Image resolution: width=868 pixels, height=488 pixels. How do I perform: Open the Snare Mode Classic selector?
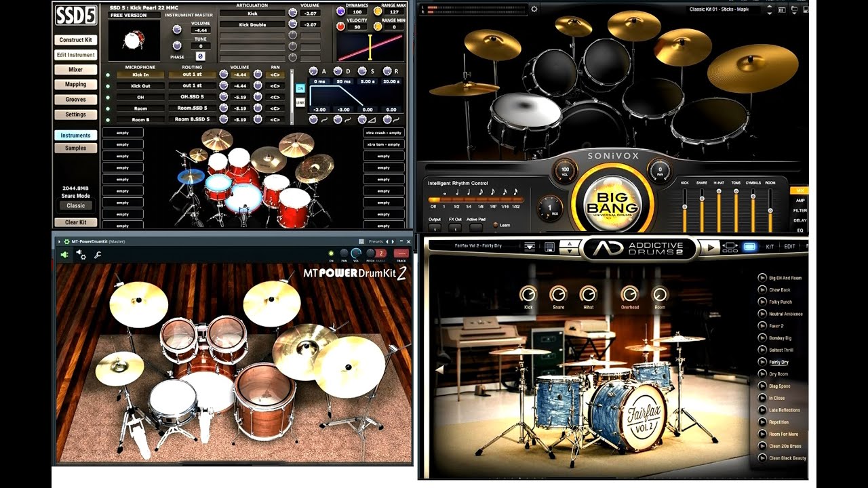[76, 205]
